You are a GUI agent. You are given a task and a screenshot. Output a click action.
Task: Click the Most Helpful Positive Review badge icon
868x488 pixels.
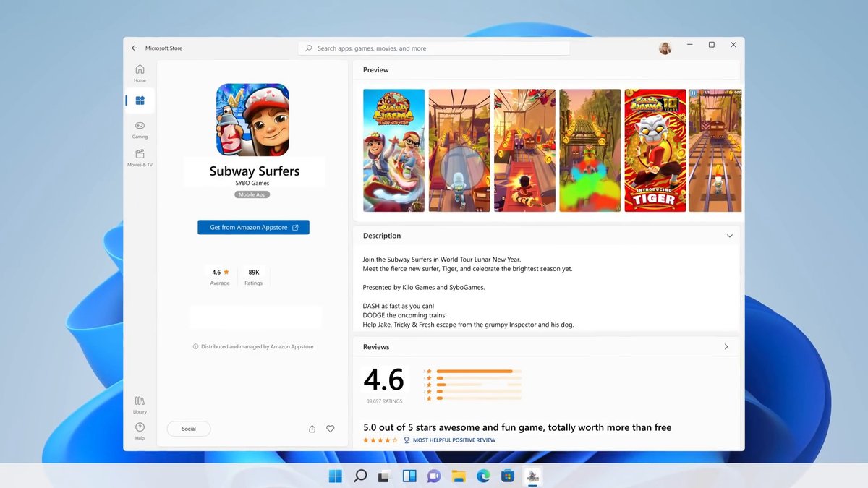coord(406,440)
